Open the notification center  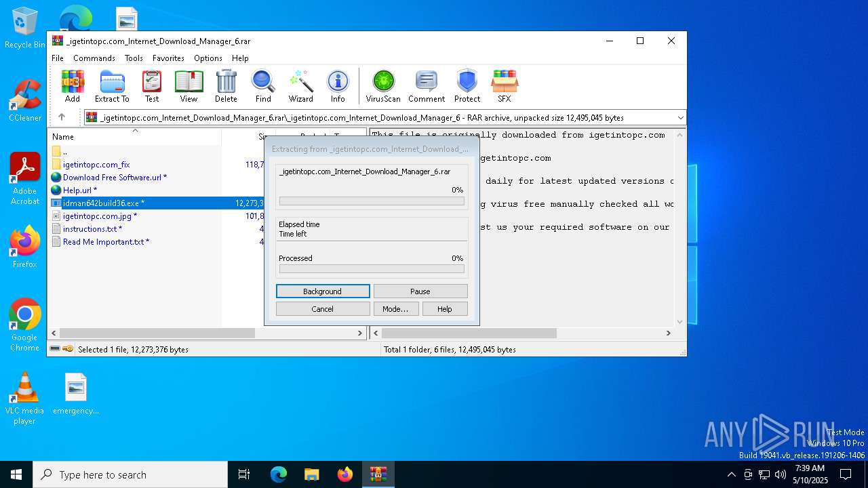coord(846,474)
